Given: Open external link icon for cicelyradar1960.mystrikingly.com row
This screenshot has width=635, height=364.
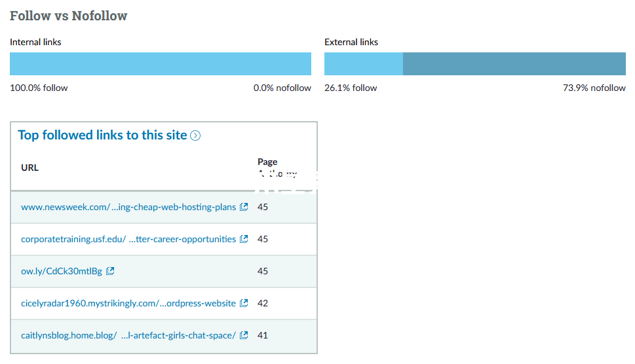Looking at the screenshot, I should pos(244,303).
